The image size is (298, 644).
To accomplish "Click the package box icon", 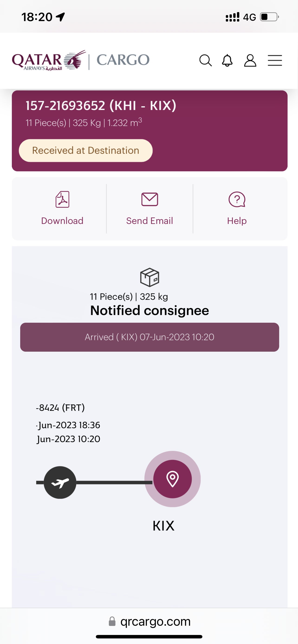I will pyautogui.click(x=150, y=277).
